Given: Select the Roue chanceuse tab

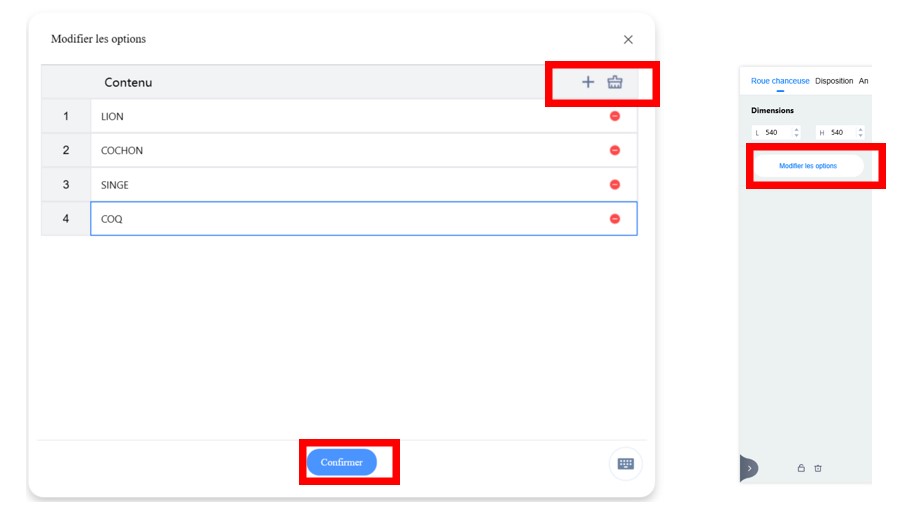Looking at the screenshot, I should point(779,81).
